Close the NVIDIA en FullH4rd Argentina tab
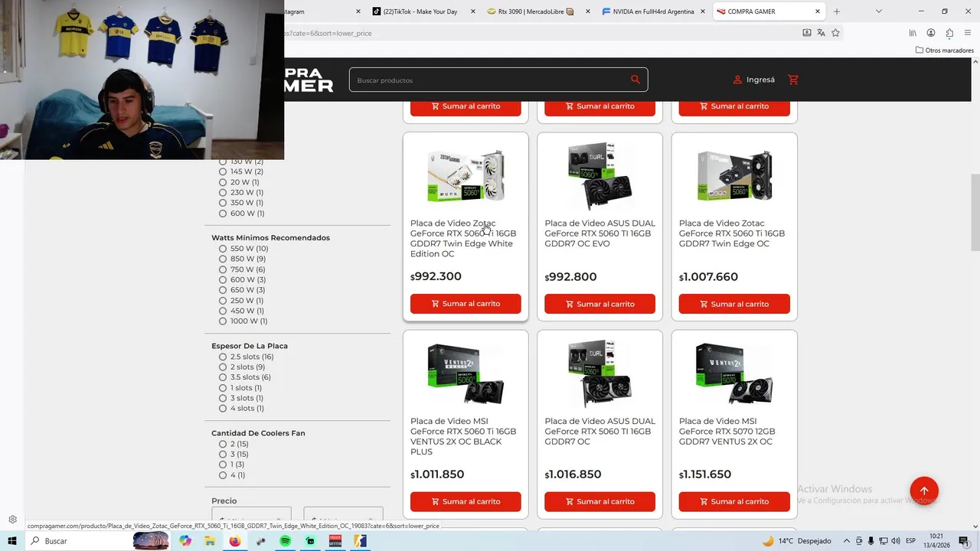The width and height of the screenshot is (980, 551). tap(703, 11)
